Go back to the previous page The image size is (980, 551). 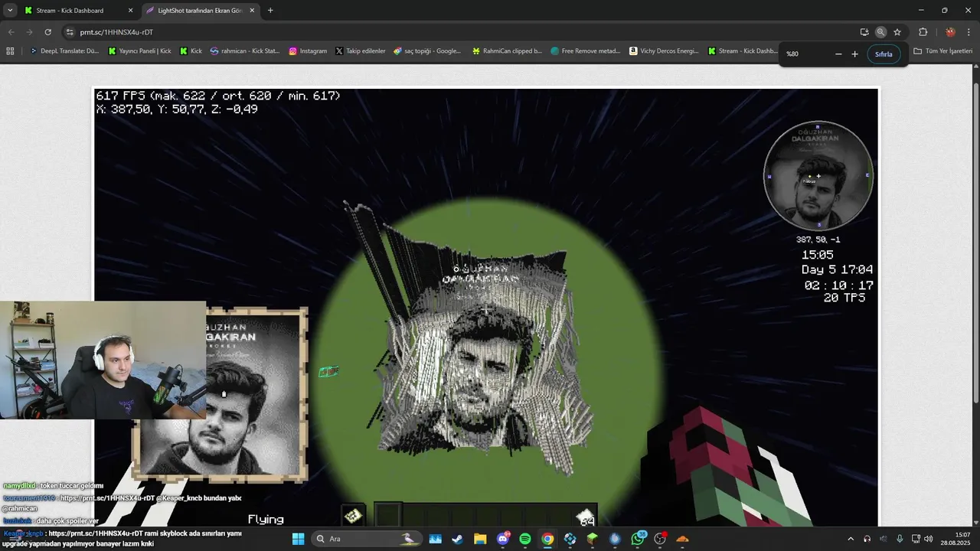pos(11,32)
